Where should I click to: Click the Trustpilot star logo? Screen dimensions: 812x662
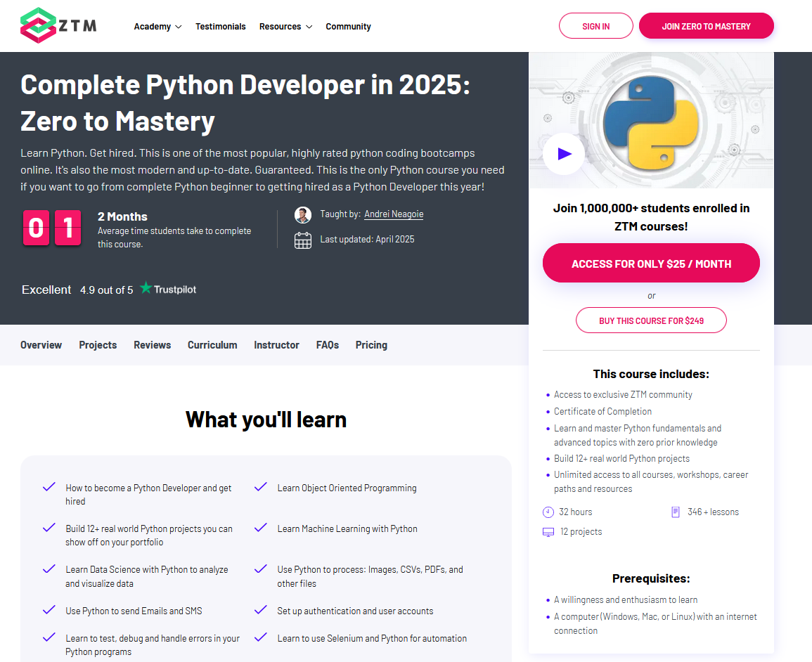click(146, 288)
